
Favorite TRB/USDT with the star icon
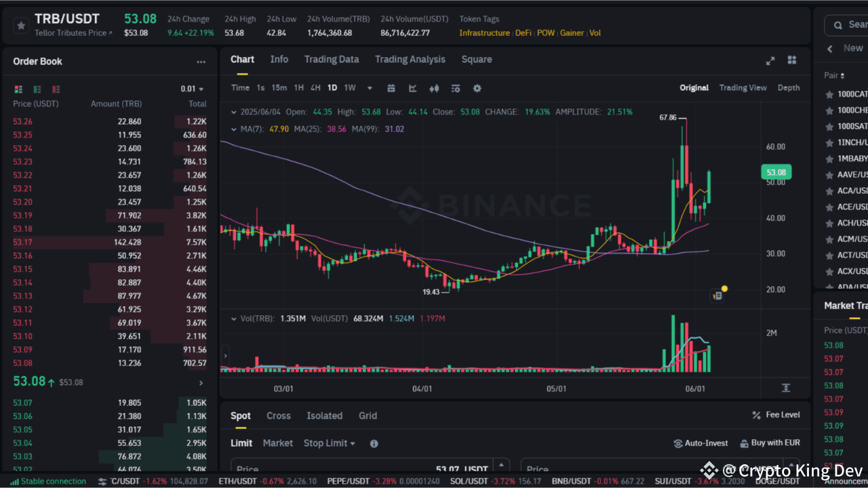coord(21,25)
